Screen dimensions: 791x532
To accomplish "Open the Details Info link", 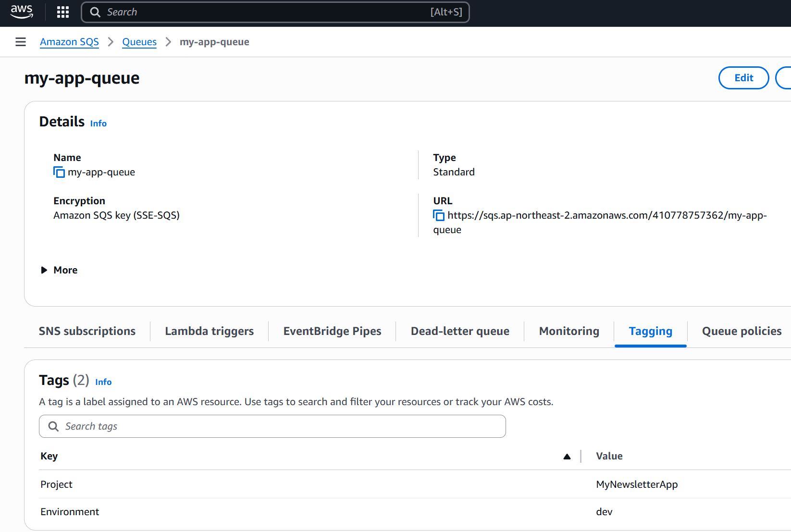I will (x=99, y=124).
